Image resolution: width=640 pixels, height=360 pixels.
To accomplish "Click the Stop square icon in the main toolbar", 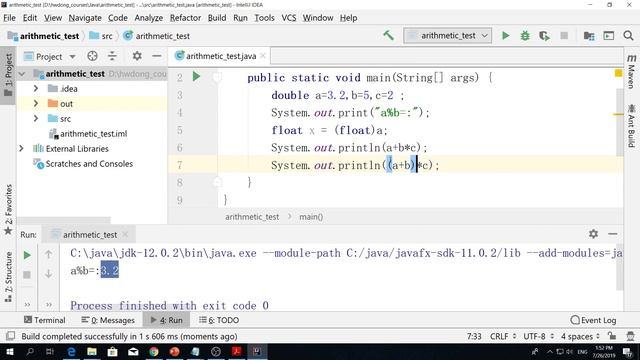I will (564, 36).
